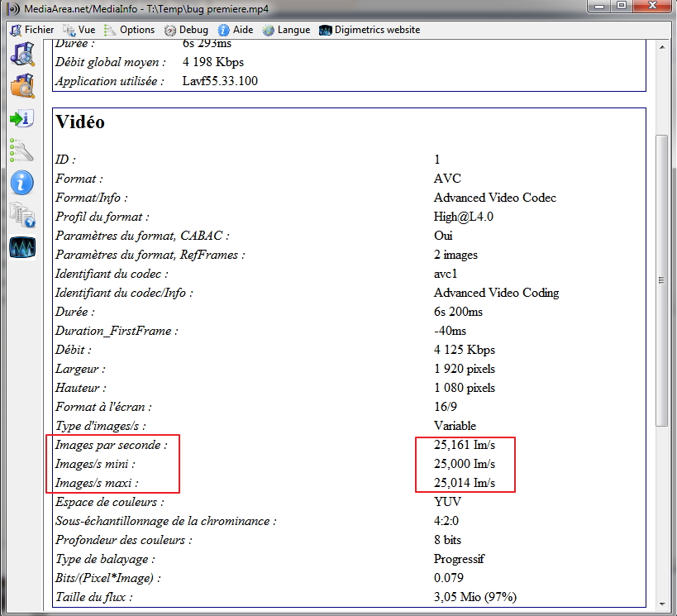
Task: Minimize the MediaInfo window
Action: point(599,6)
